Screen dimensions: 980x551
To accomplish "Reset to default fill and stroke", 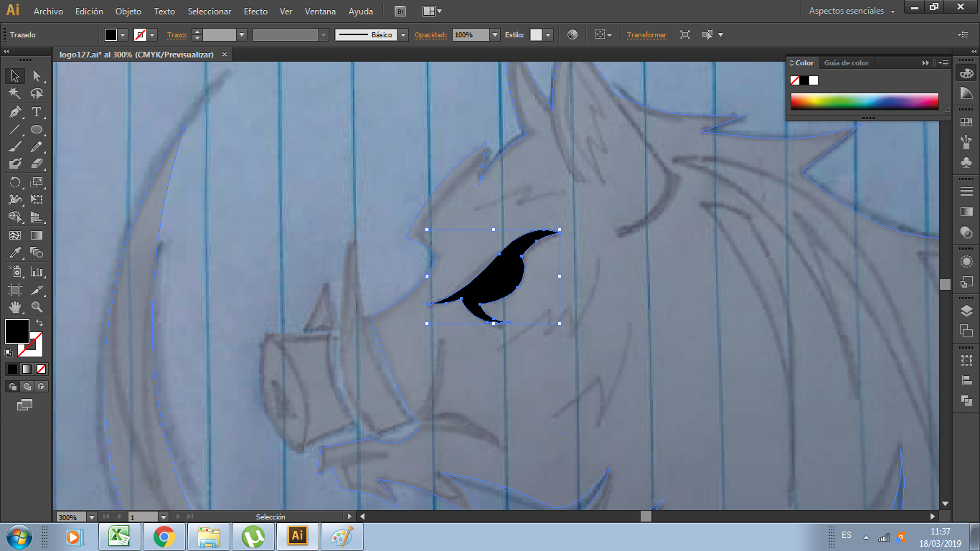I will (9, 353).
